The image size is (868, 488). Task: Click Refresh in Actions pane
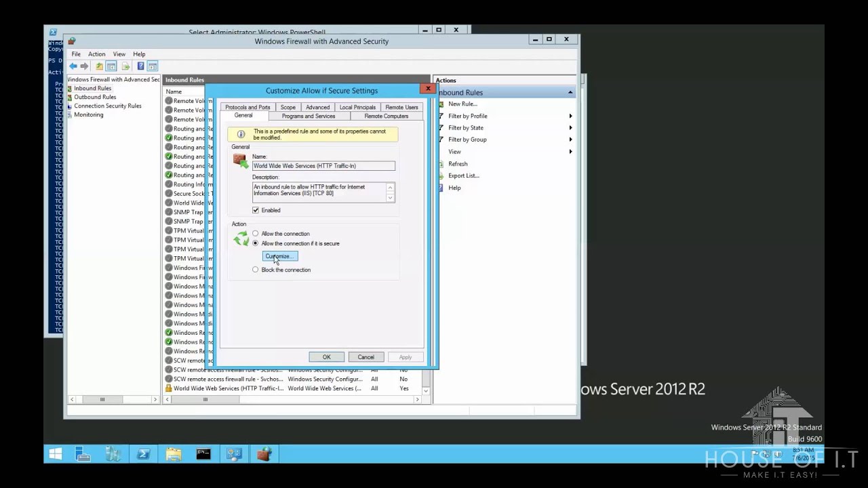pos(458,163)
